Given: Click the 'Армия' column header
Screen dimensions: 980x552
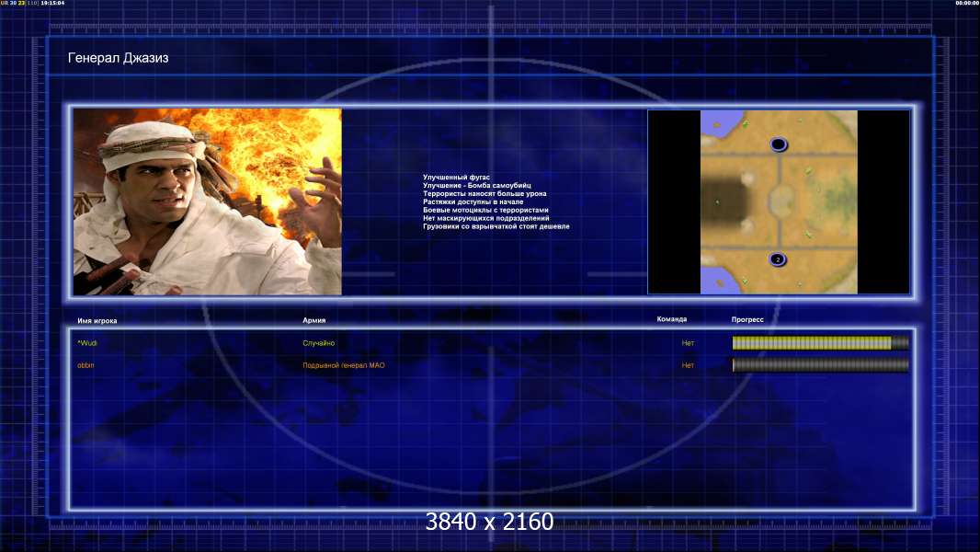Looking at the screenshot, I should pyautogui.click(x=314, y=321).
